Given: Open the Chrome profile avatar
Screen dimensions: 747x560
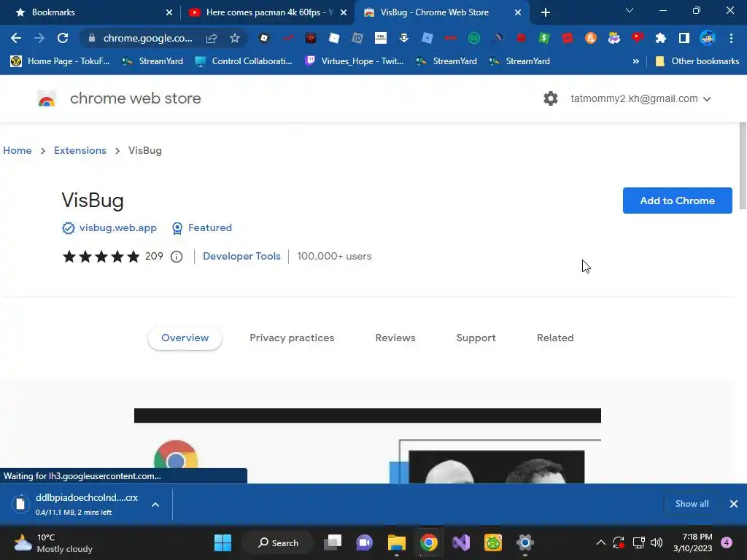Looking at the screenshot, I should pos(708,38).
